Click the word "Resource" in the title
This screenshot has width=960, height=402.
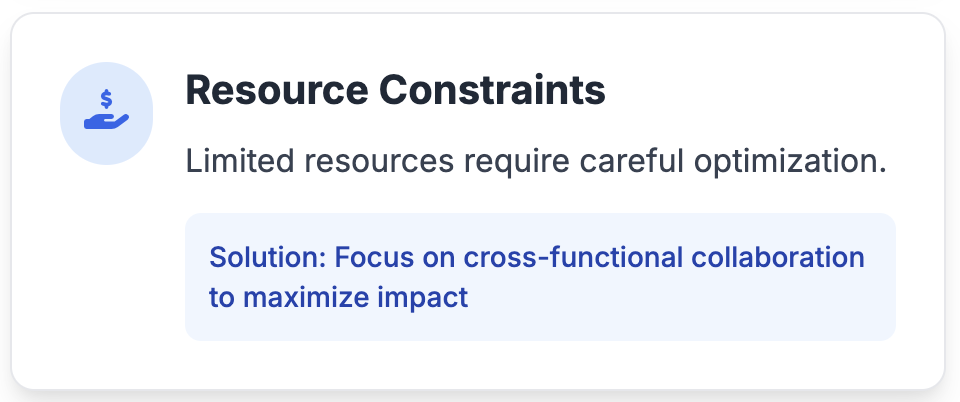pos(277,90)
